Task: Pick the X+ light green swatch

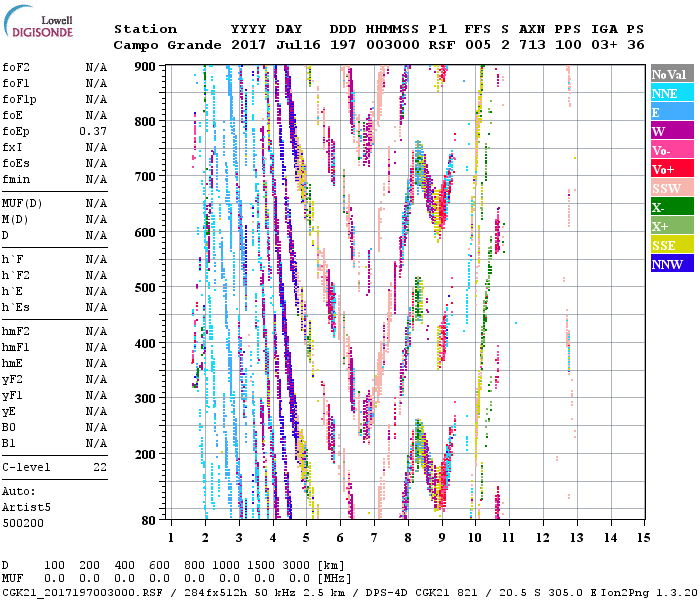Action: point(671,226)
